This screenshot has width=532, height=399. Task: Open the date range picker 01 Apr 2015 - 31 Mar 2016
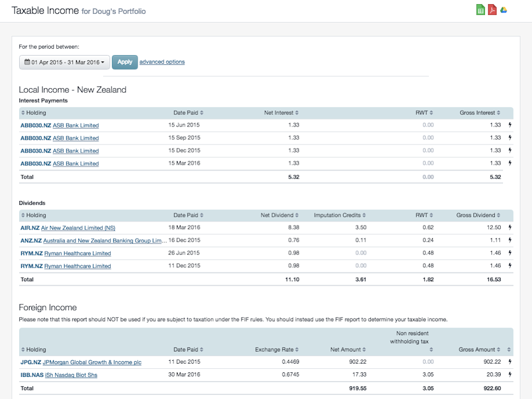[64, 63]
